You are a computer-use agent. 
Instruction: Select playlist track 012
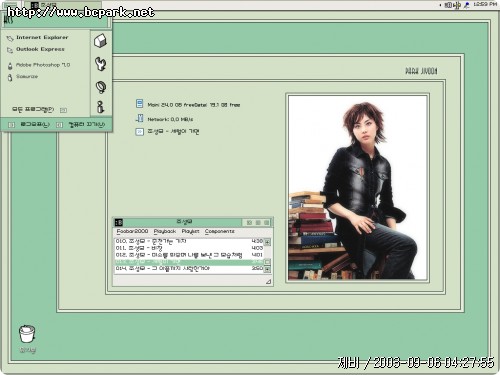(x=189, y=255)
